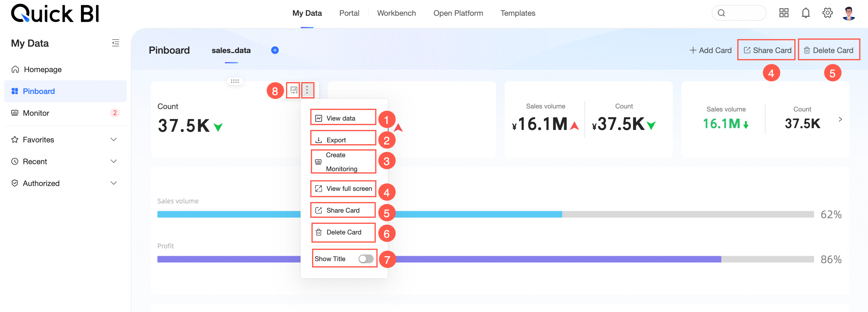Click the bar chart with arrow icon on the Count card
This screenshot has width=868, height=312.
tap(294, 90)
